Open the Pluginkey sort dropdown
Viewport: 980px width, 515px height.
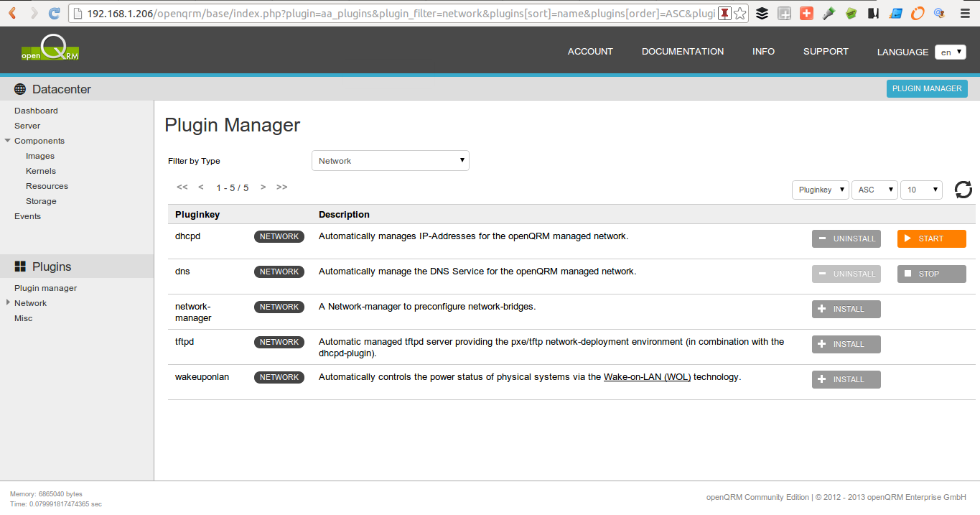pos(821,190)
